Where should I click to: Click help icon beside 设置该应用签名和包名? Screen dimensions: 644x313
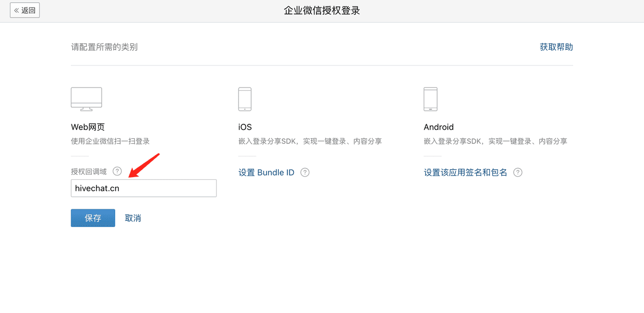(x=518, y=173)
